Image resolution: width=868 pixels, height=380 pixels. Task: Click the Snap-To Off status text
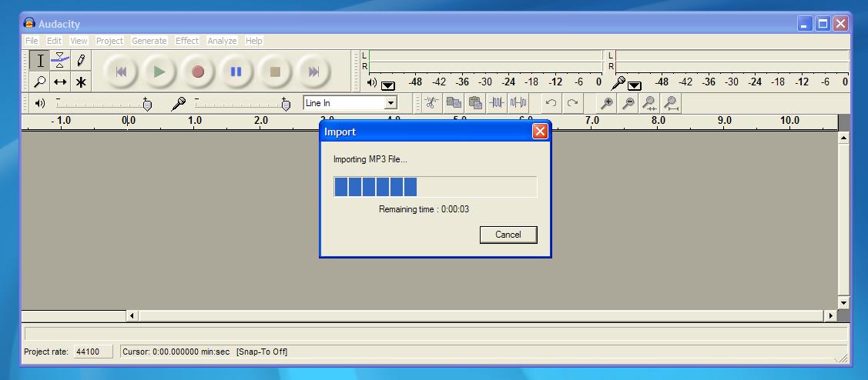tap(262, 352)
